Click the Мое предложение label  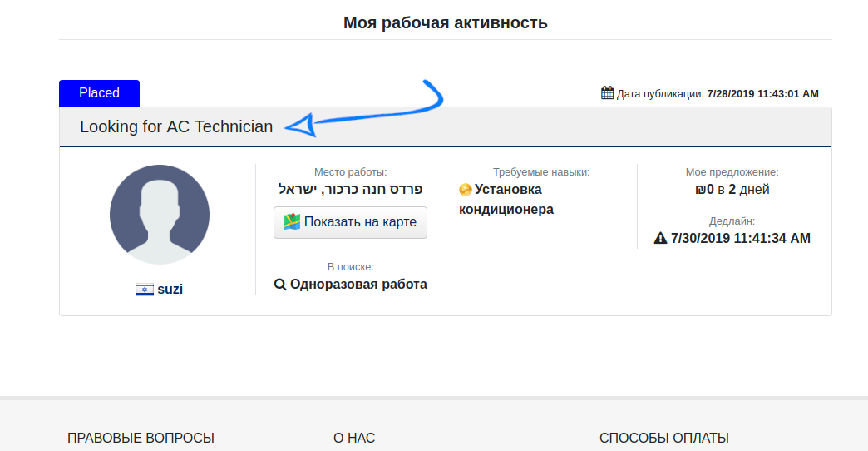click(x=732, y=172)
